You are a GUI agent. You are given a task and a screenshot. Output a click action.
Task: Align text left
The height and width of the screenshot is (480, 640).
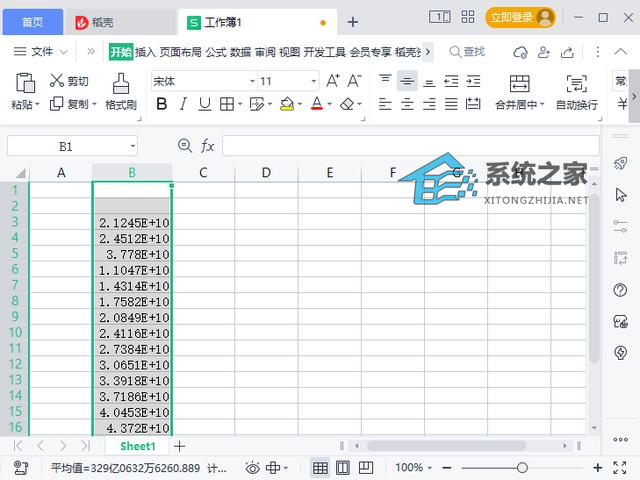tap(385, 104)
